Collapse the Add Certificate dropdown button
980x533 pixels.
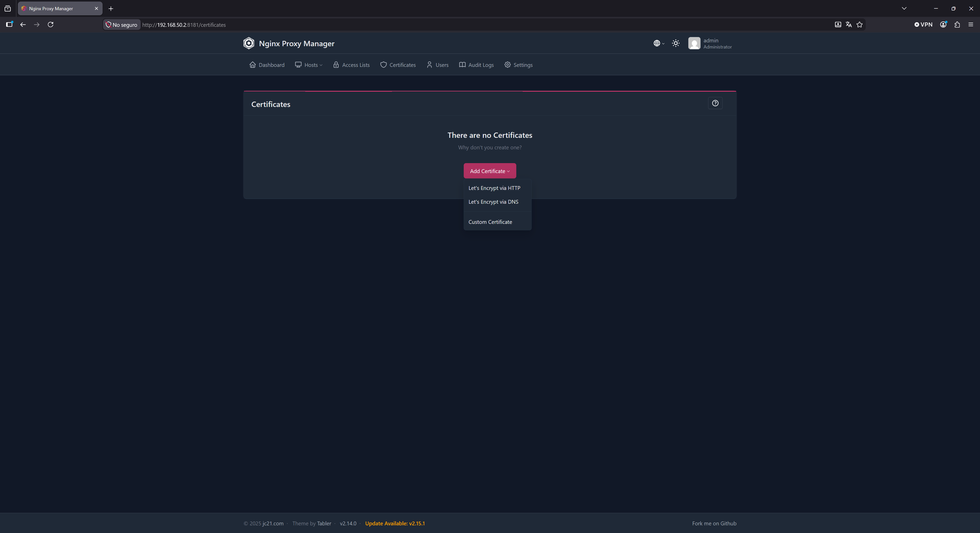tap(490, 171)
